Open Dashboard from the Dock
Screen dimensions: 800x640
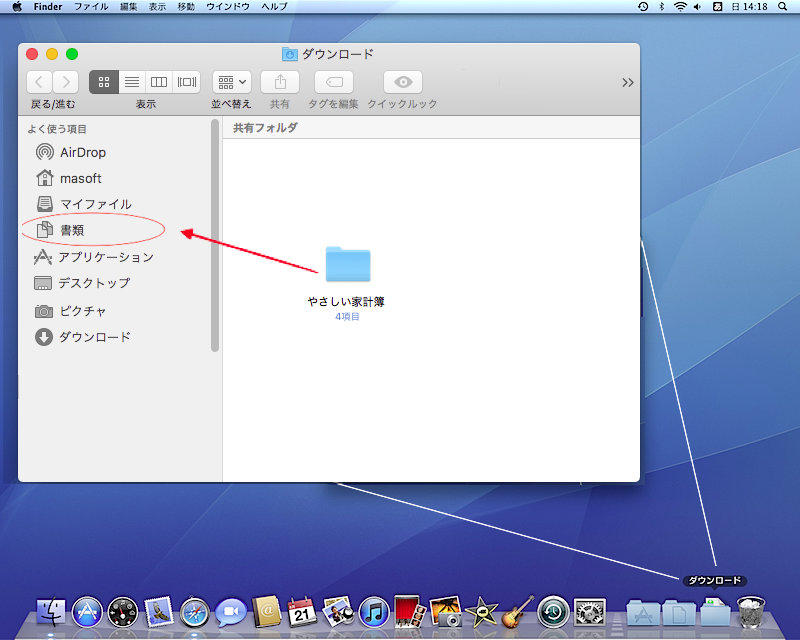tap(123, 611)
